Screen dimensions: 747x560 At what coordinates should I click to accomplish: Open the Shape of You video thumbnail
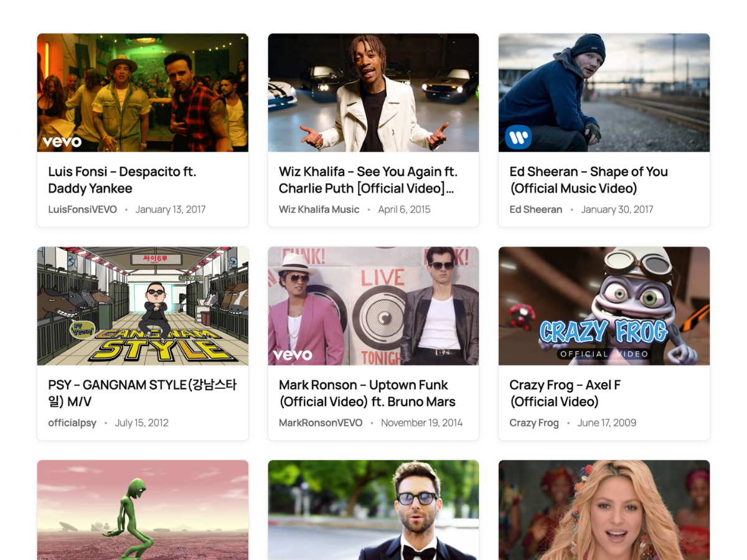click(x=604, y=93)
